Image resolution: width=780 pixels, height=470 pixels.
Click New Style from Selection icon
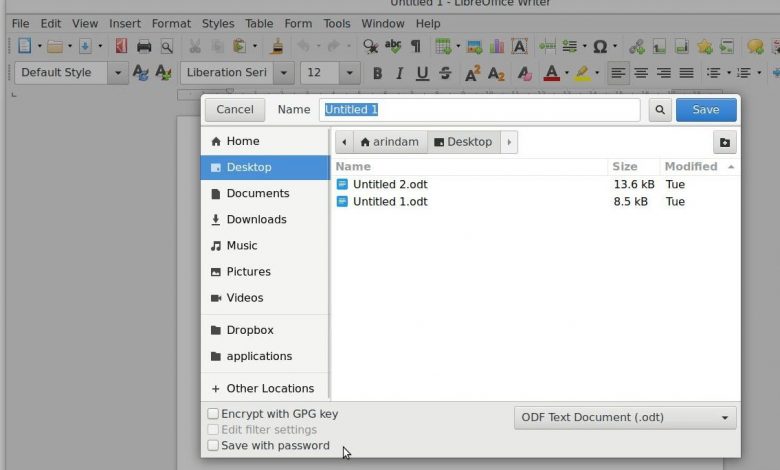163,73
